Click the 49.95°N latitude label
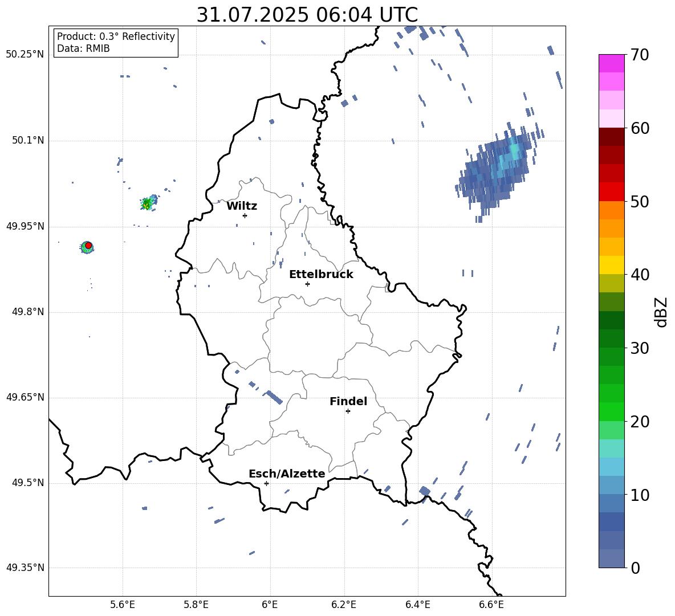This screenshot has width=675, height=616. point(25,226)
